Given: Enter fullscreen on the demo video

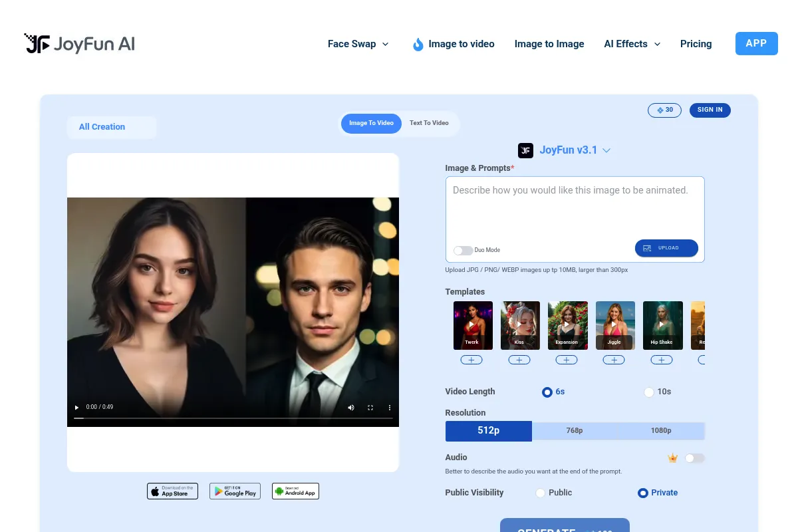Looking at the screenshot, I should coord(370,408).
